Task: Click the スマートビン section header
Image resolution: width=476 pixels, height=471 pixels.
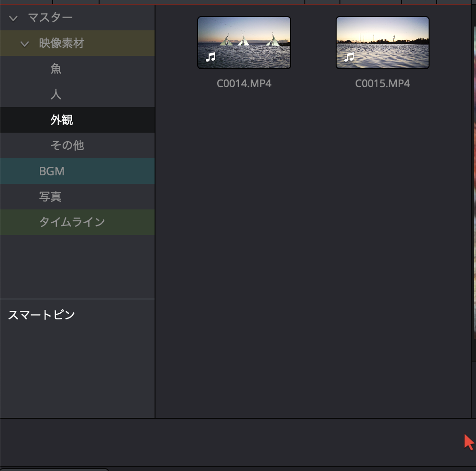Action: click(42, 315)
